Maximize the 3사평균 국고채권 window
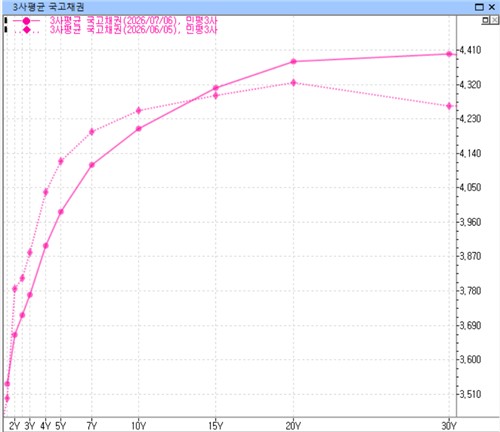Image resolution: width=500 pixels, height=432 pixels. 479,7
